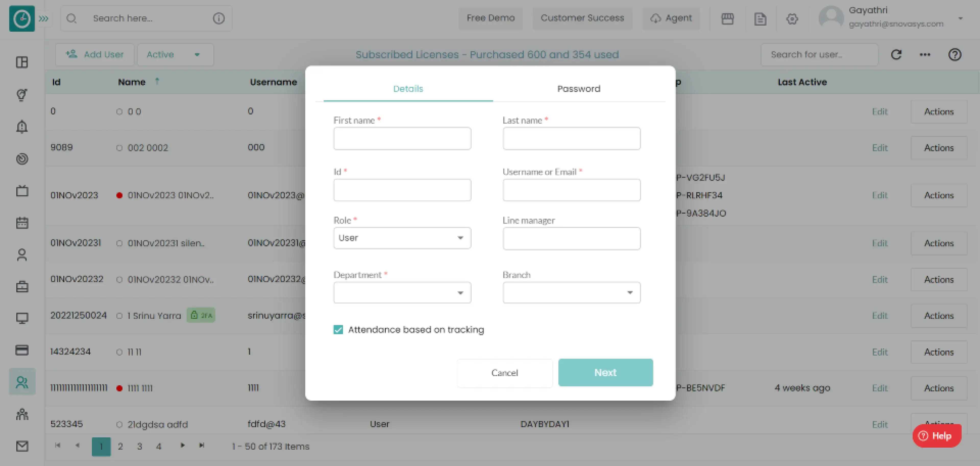Click Edit for 1 Srinu Yarra

pyautogui.click(x=879, y=316)
